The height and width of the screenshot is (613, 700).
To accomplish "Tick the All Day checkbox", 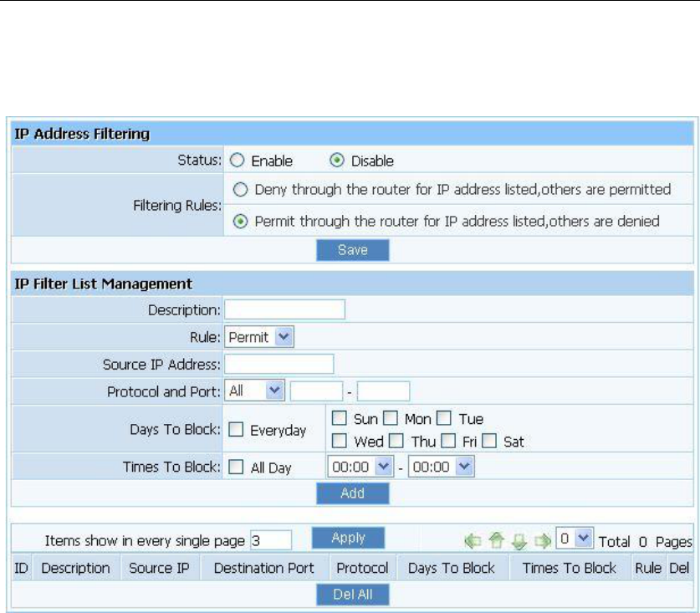I will pos(236,467).
